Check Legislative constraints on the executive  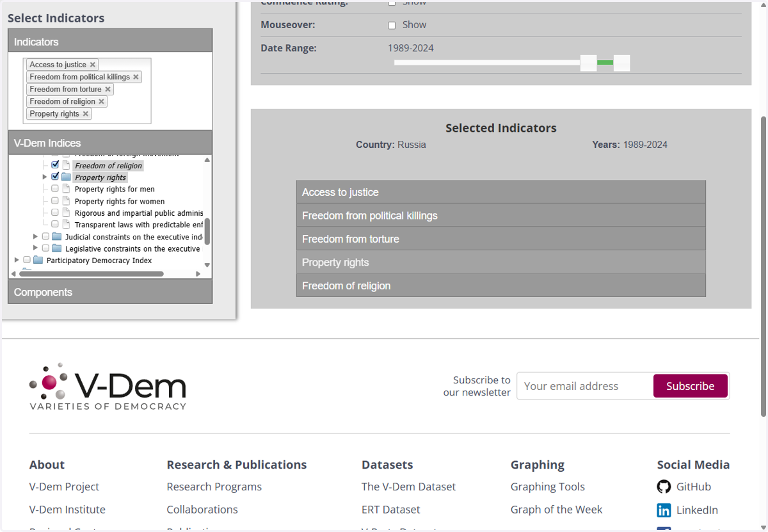pyautogui.click(x=45, y=248)
